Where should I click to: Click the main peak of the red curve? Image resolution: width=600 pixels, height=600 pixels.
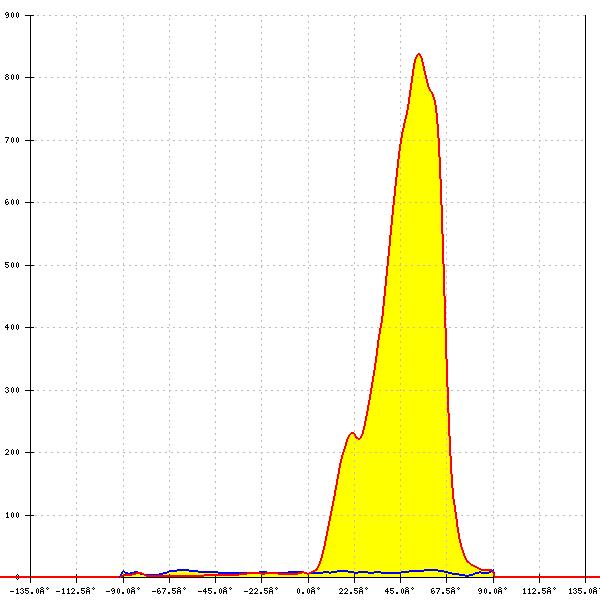[x=419, y=54]
